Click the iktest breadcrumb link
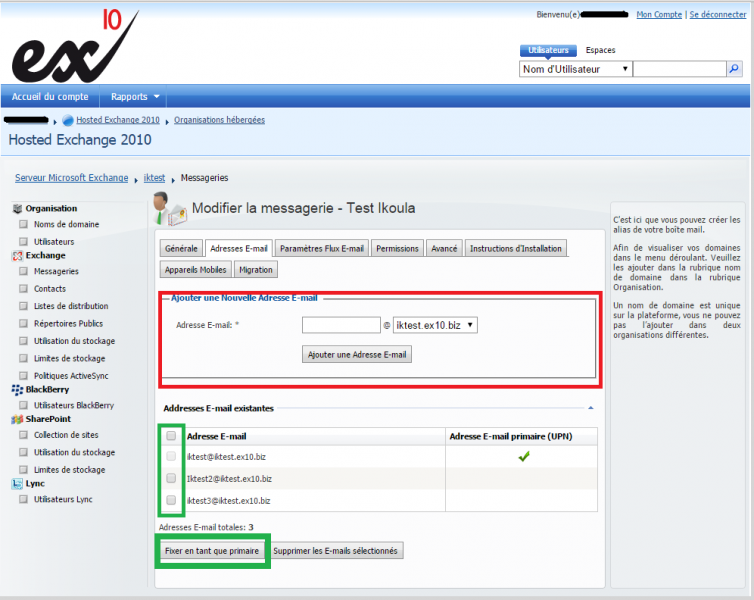 pyautogui.click(x=154, y=178)
